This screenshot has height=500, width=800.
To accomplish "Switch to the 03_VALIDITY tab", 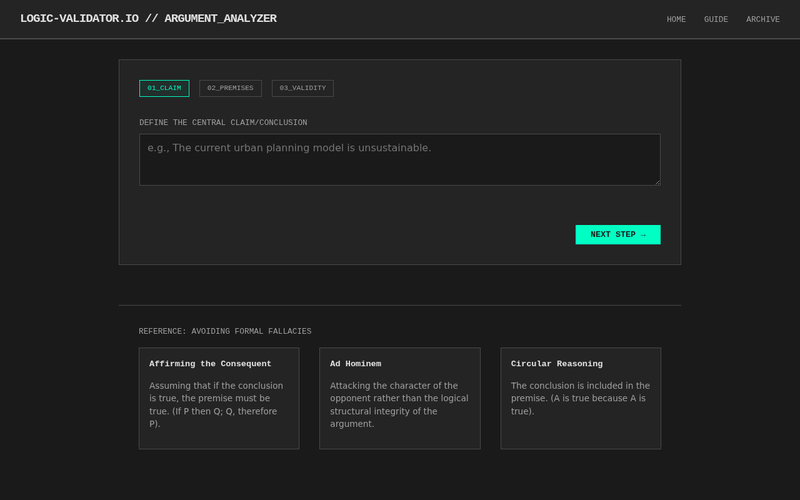I will click(303, 88).
